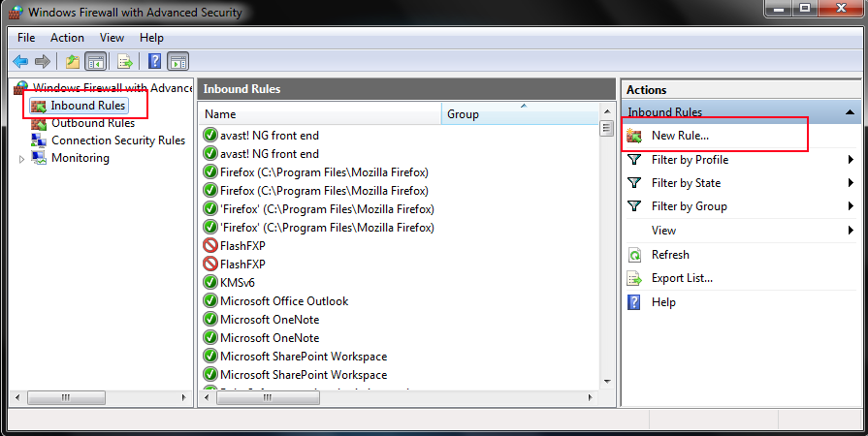Image resolution: width=868 pixels, height=436 pixels.
Task: Click the Help icon in Actions pane
Action: (634, 302)
